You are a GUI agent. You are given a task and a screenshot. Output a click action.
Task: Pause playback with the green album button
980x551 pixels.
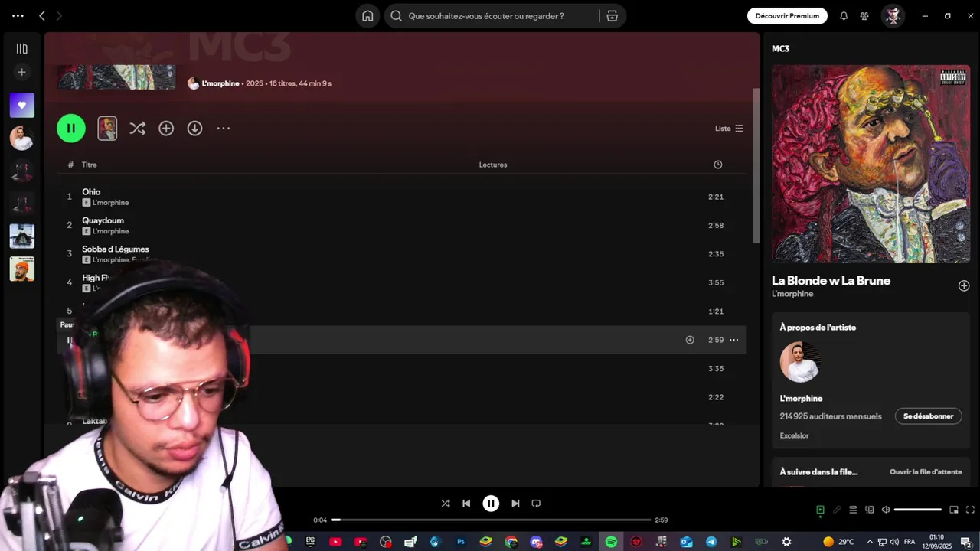pos(71,129)
